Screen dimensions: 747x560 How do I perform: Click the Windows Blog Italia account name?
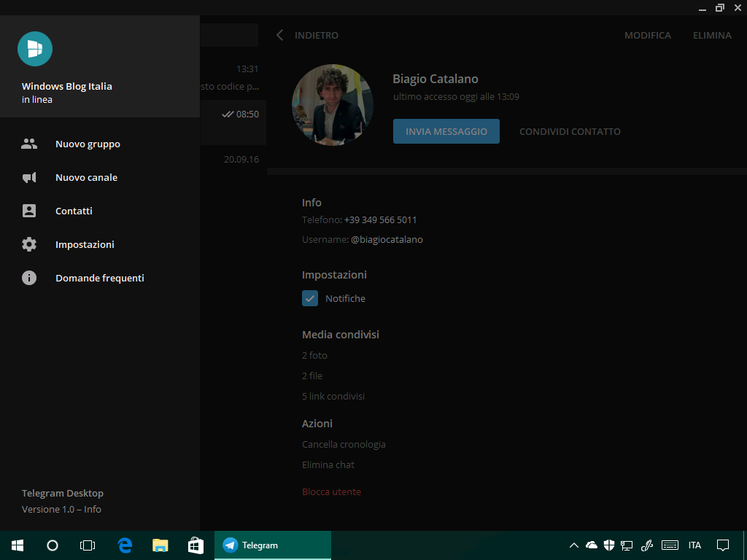(66, 86)
